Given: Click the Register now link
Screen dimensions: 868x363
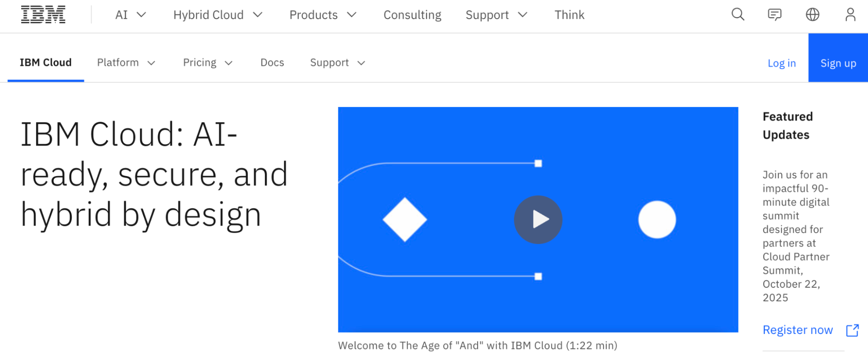Looking at the screenshot, I should click(798, 330).
